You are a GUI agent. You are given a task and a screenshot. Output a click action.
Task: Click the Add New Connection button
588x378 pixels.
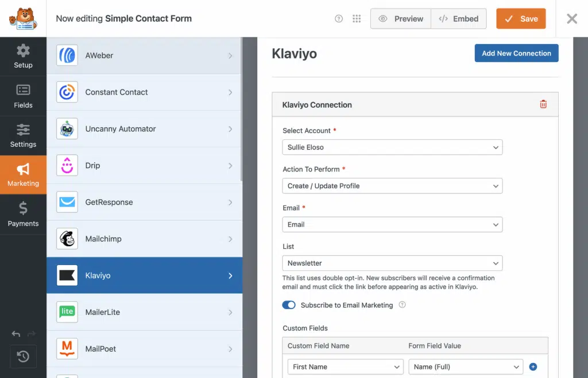[x=516, y=53]
